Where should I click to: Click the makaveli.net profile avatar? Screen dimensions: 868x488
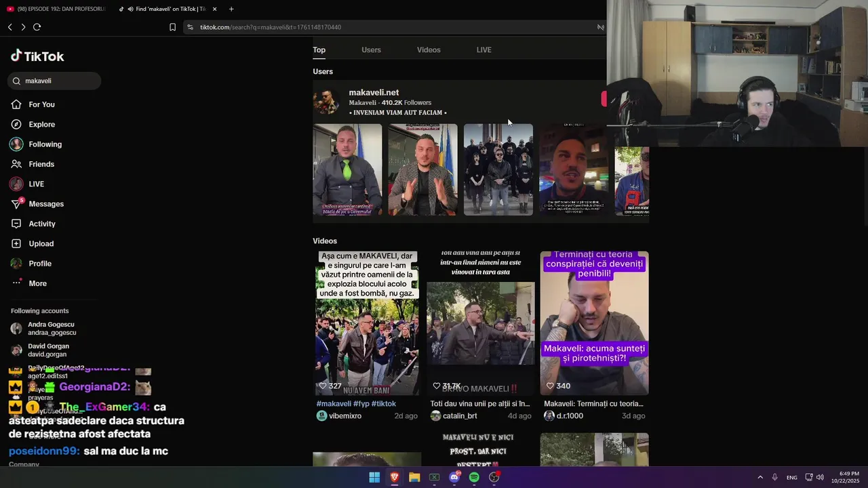pos(326,102)
